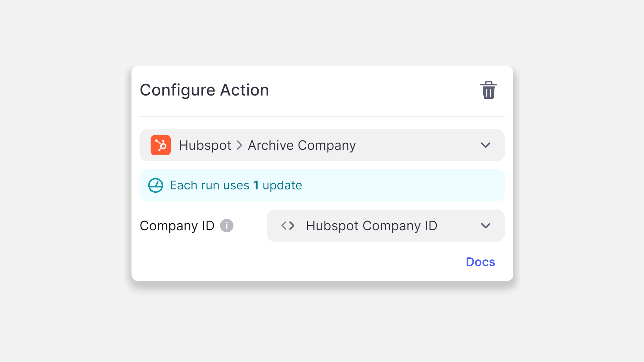
Task: Click the Company ID info icon
Action: point(227,226)
